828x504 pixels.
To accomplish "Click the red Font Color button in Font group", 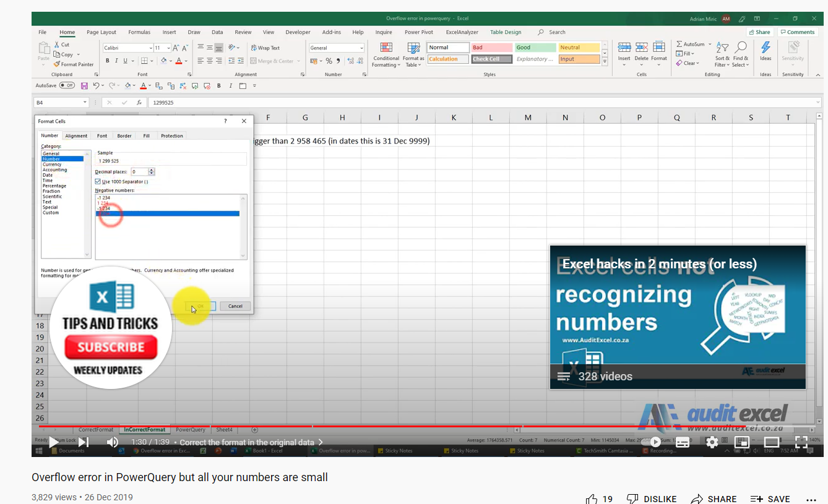I will click(x=178, y=61).
